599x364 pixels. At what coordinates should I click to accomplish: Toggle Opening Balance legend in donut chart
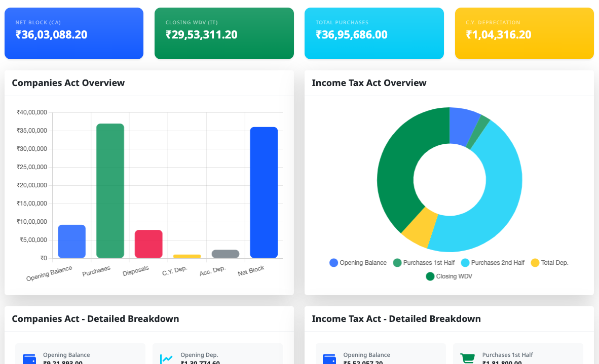point(358,263)
